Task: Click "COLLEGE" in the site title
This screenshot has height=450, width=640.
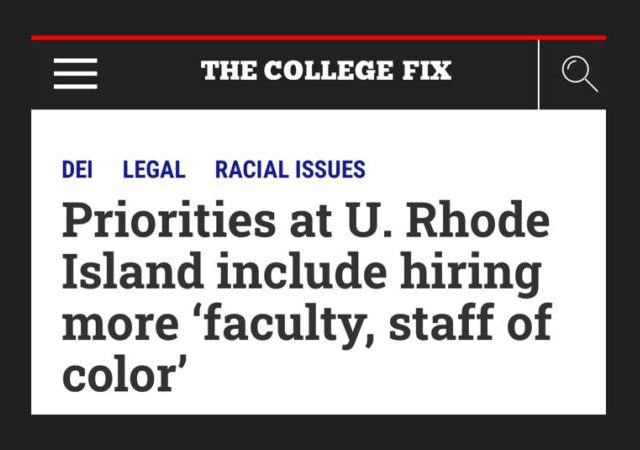Action: click(x=329, y=70)
